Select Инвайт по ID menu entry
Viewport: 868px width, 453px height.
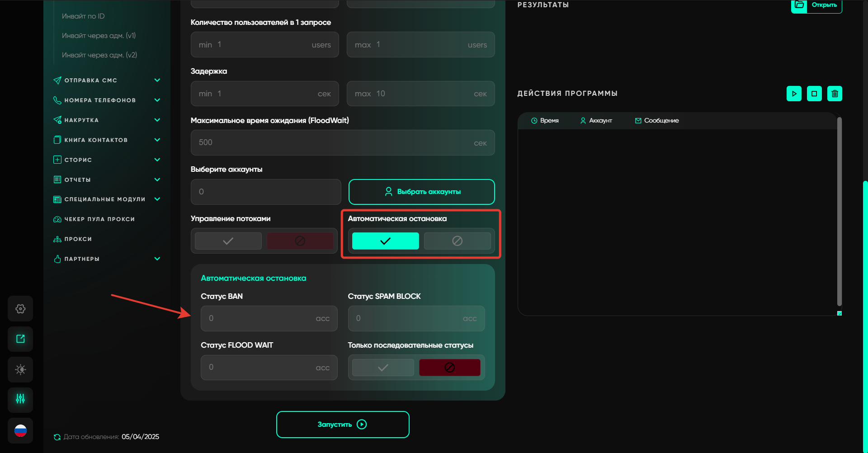click(83, 16)
